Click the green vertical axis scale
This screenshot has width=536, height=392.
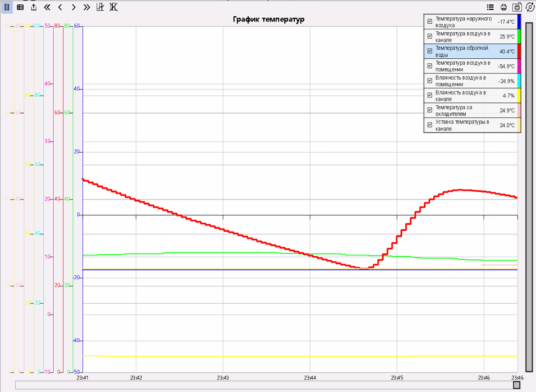(x=69, y=198)
